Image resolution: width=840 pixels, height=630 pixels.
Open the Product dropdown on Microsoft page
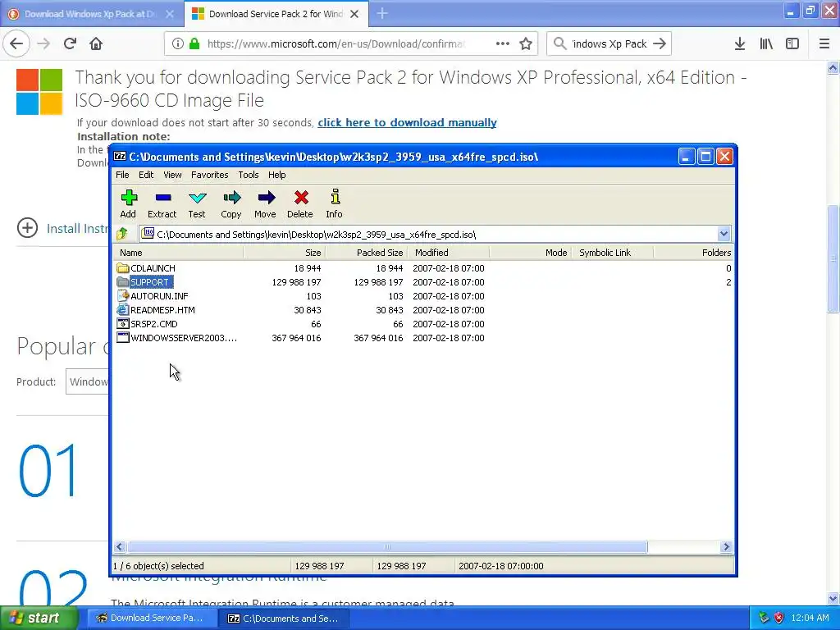click(x=87, y=382)
